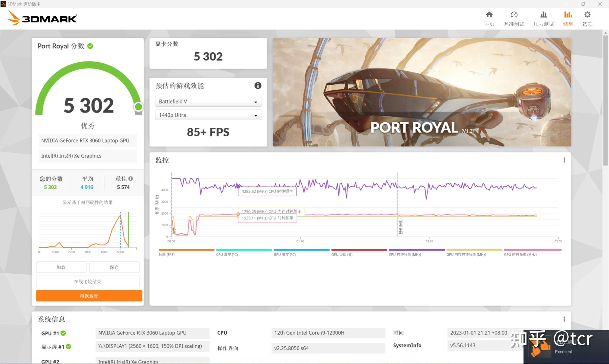Click the info icon next to best score 最佳

(130, 179)
